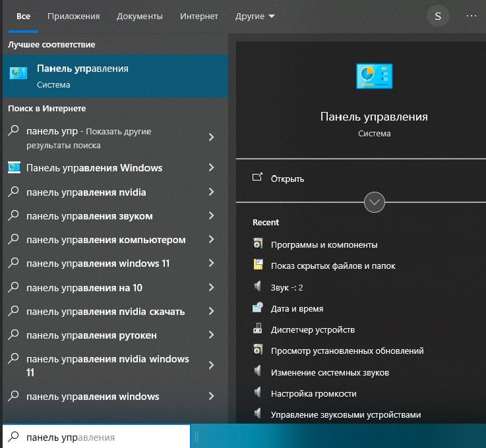Switch to the Интернет tab
Viewport: 486px width, 448px height.
(x=199, y=16)
